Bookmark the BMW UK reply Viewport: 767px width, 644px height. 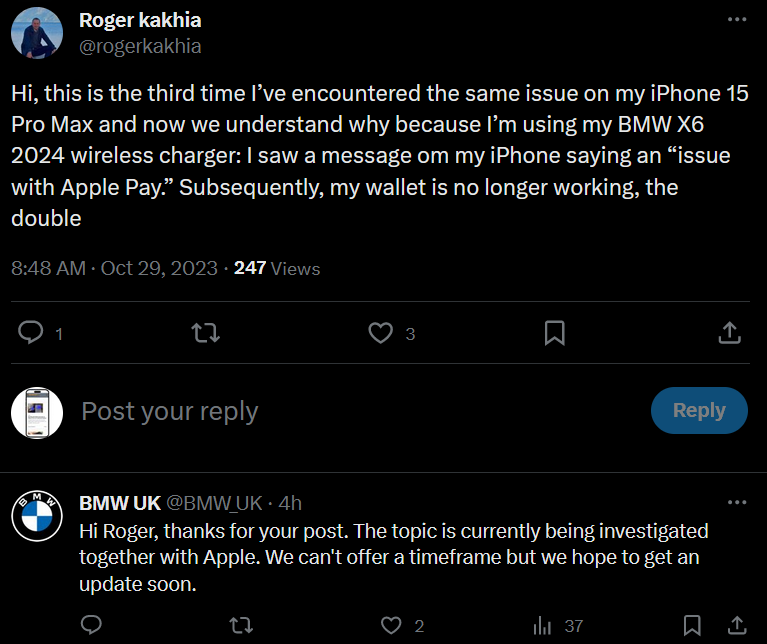pyautogui.click(x=691, y=626)
